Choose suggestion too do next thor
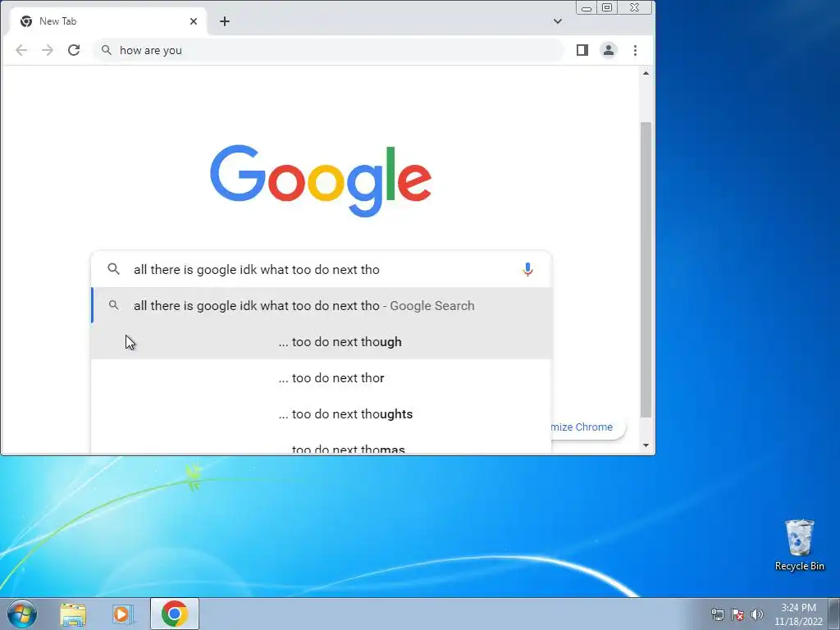Viewport: 840px width, 630px height. [x=322, y=378]
